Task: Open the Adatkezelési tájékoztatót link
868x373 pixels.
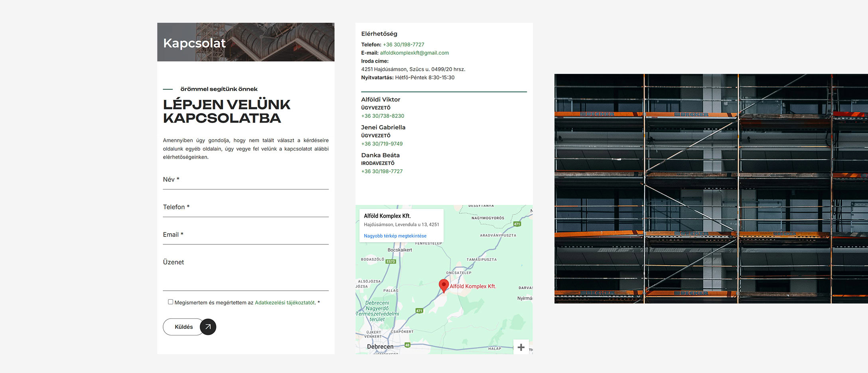Action: [x=285, y=303]
